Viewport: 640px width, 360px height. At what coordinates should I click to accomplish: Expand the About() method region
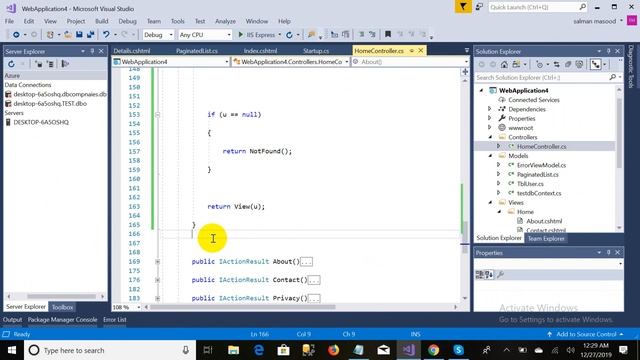[158, 262]
